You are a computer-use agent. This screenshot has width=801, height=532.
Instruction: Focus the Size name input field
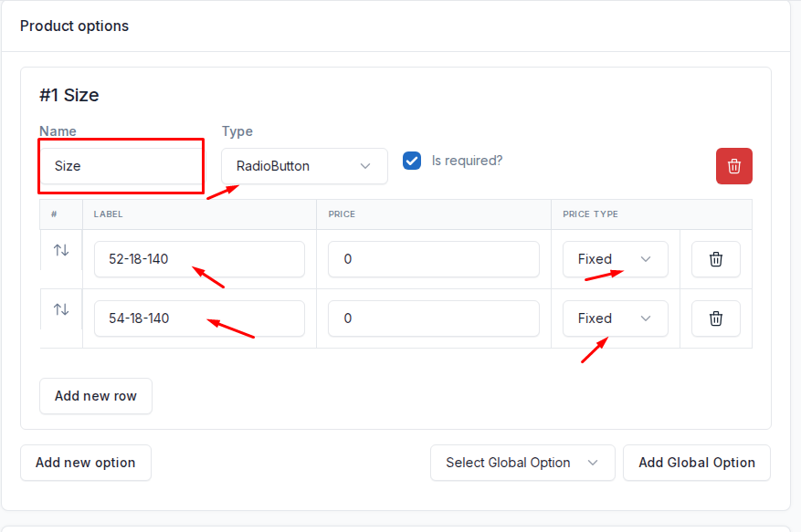(x=121, y=166)
